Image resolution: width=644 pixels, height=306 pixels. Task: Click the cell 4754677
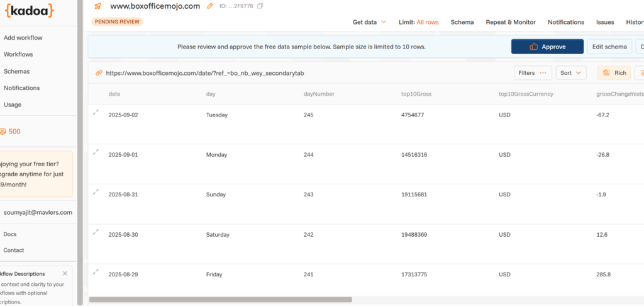413,115
